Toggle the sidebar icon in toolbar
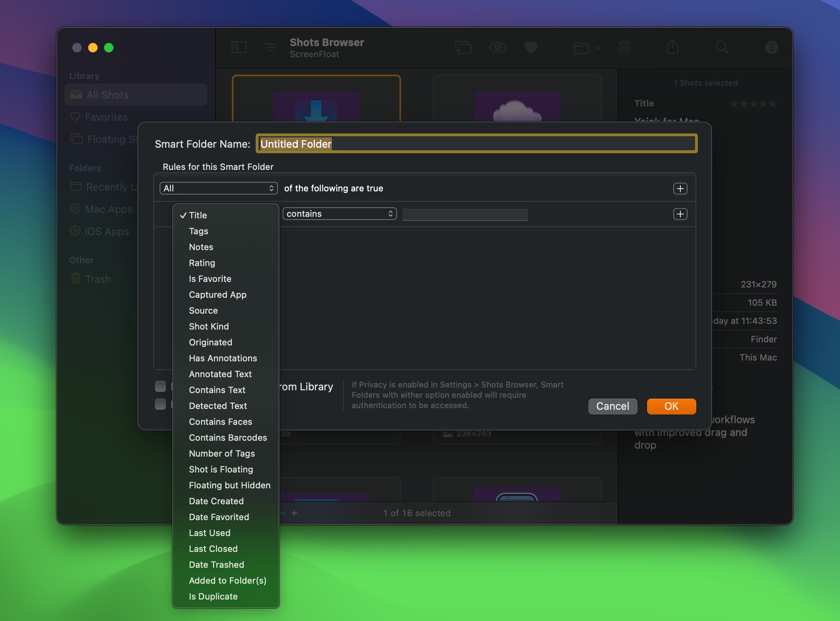 click(x=239, y=48)
